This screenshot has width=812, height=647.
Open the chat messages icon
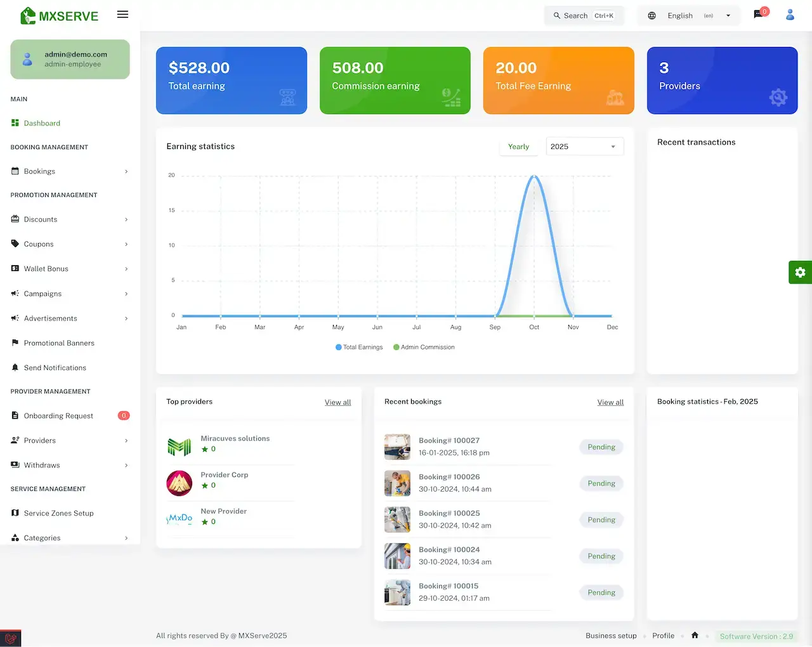(758, 15)
